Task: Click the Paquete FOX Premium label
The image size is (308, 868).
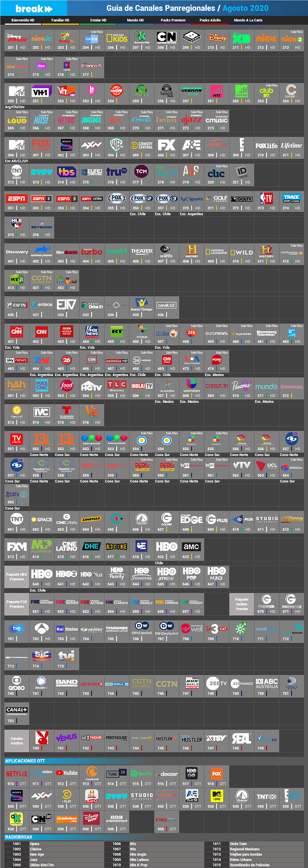Action: [x=16, y=604]
